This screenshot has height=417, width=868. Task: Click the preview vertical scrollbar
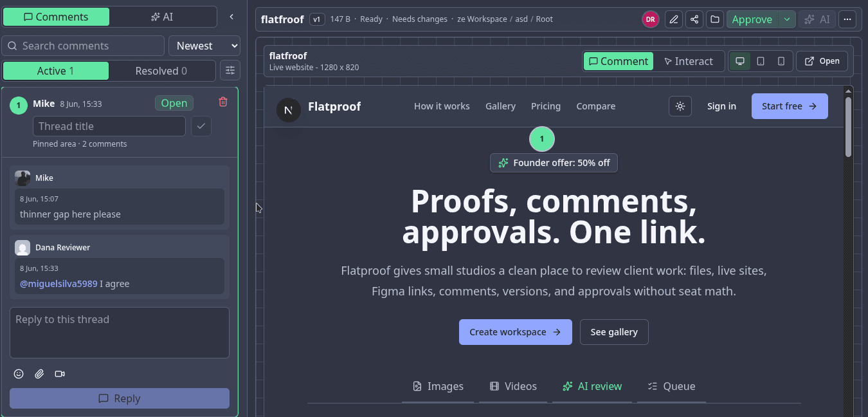848,127
